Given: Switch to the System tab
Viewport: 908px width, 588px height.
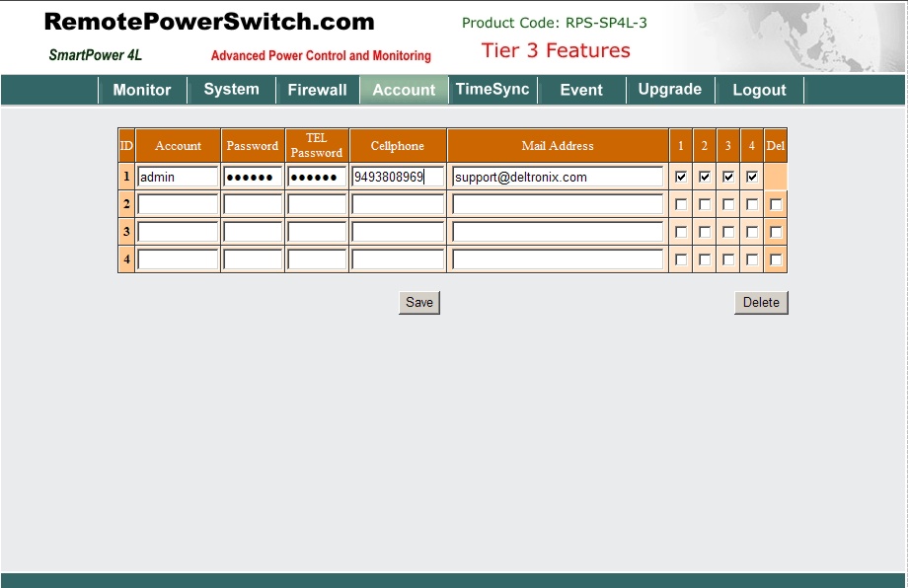Looking at the screenshot, I should 231,90.
